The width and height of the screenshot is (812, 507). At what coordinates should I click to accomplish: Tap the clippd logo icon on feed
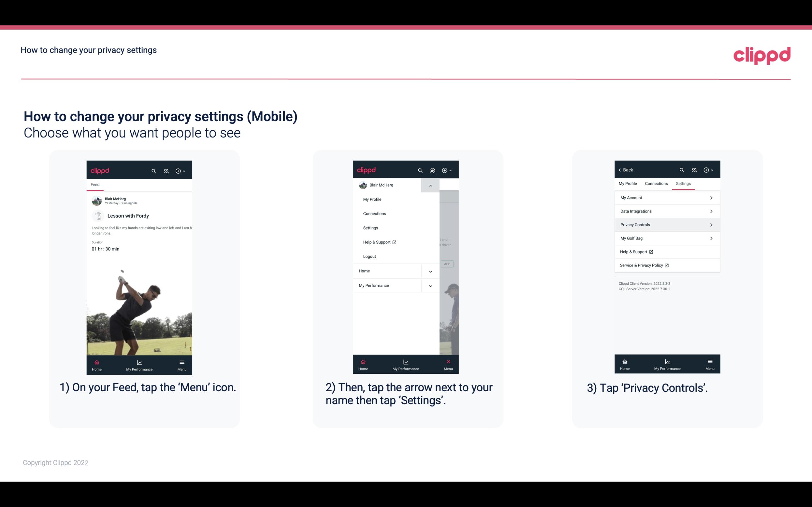(x=99, y=169)
